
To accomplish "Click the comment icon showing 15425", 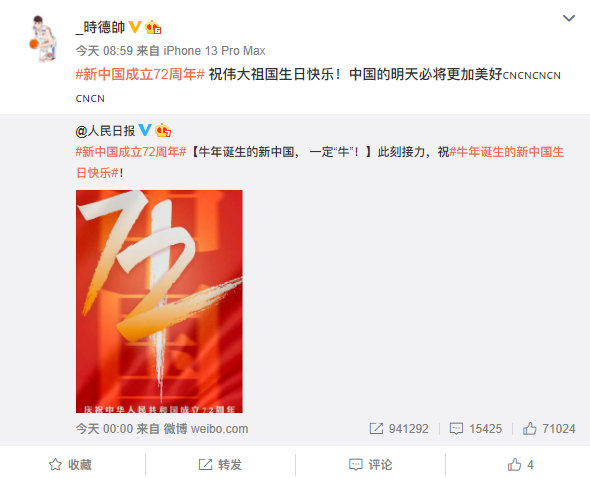I will click(456, 429).
